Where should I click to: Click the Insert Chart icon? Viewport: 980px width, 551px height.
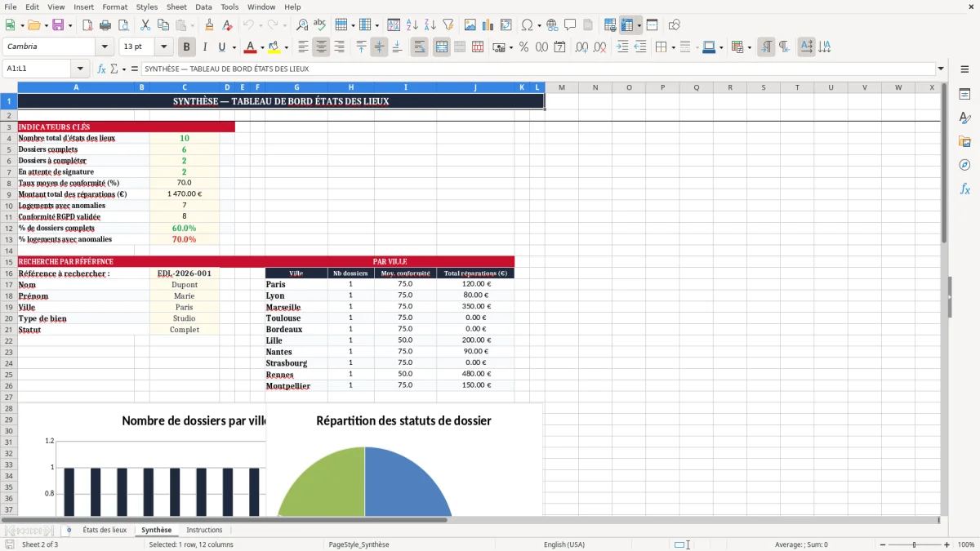point(488,25)
